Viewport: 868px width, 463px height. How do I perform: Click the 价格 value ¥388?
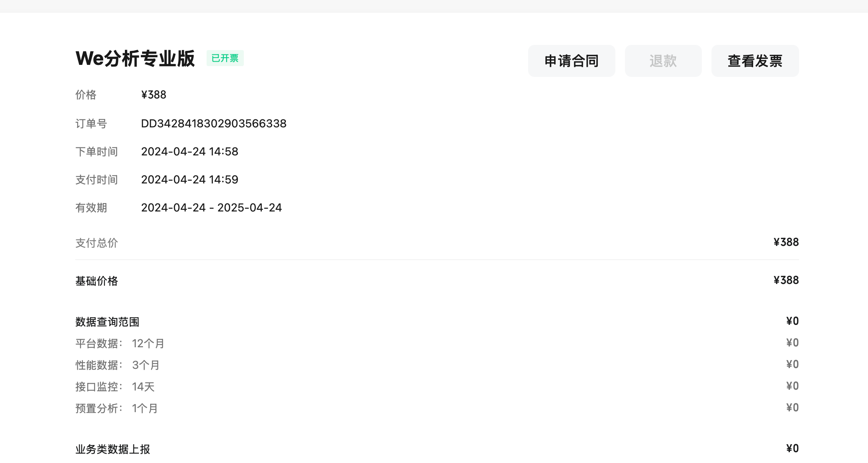pos(153,95)
